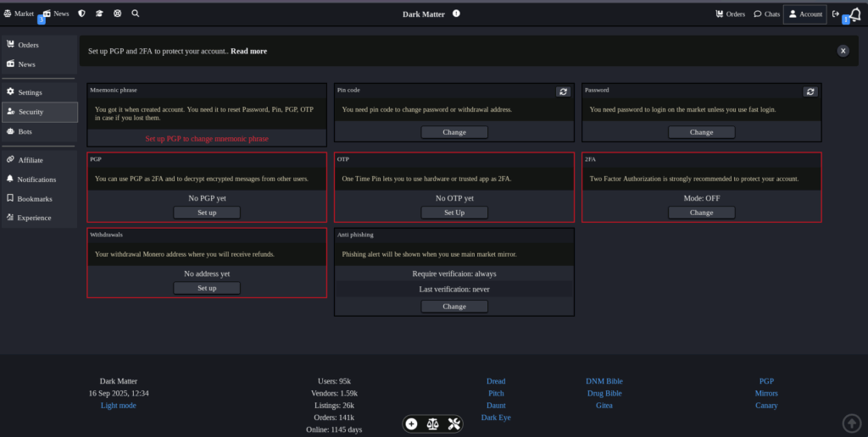Switch to Light mode
The width and height of the screenshot is (868, 437).
point(118,406)
